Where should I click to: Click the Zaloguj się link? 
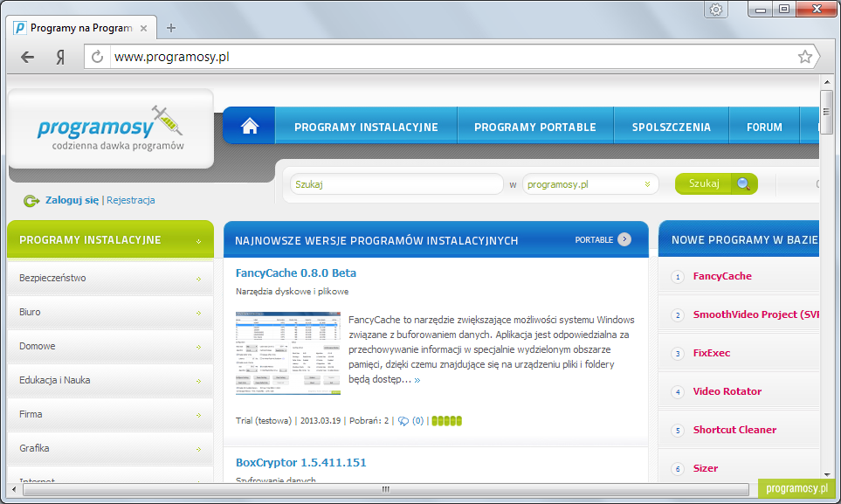(72, 200)
